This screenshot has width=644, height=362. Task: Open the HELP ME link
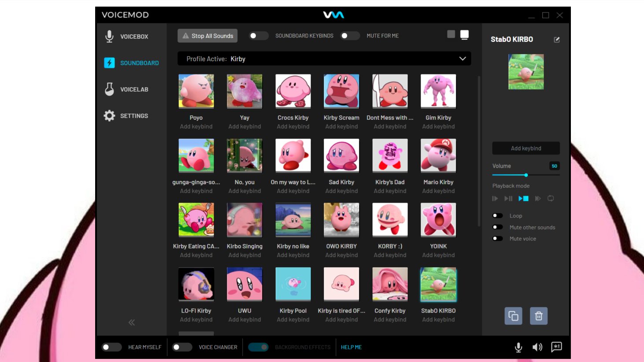[x=351, y=347]
